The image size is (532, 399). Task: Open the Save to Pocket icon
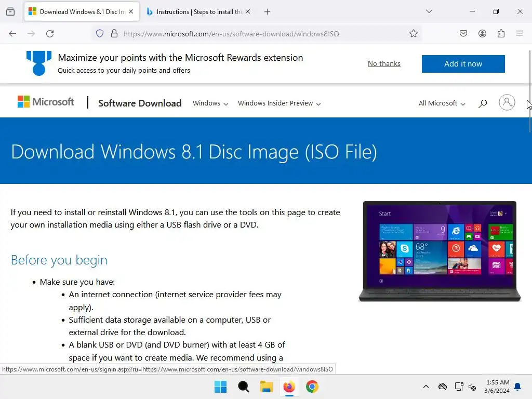[463, 33]
